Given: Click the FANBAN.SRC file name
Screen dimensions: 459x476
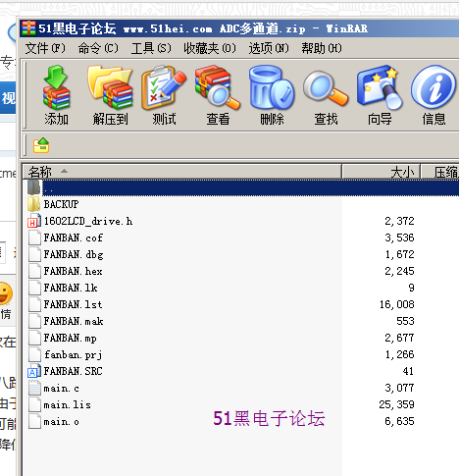Looking at the screenshot, I should pos(74,371).
